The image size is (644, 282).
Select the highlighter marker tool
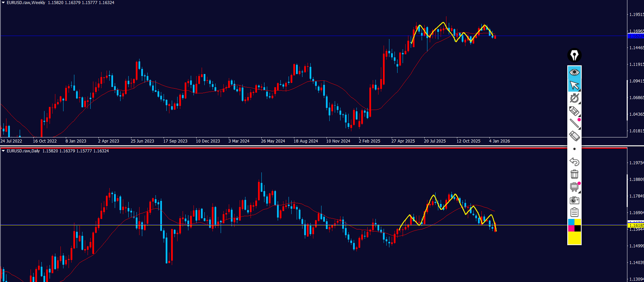coord(574,111)
